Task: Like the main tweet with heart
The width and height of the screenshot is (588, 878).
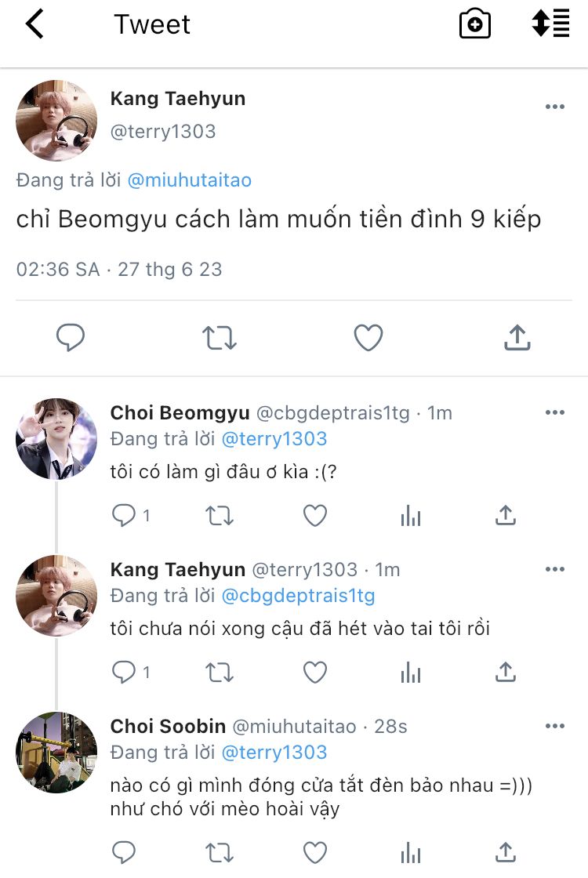Action: pyautogui.click(x=368, y=338)
